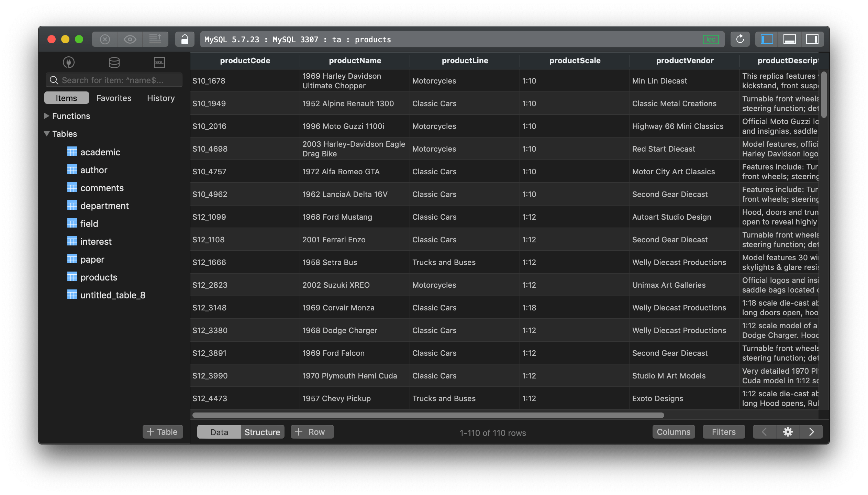Click the Filters button
This screenshot has width=868, height=495.
pos(723,432)
